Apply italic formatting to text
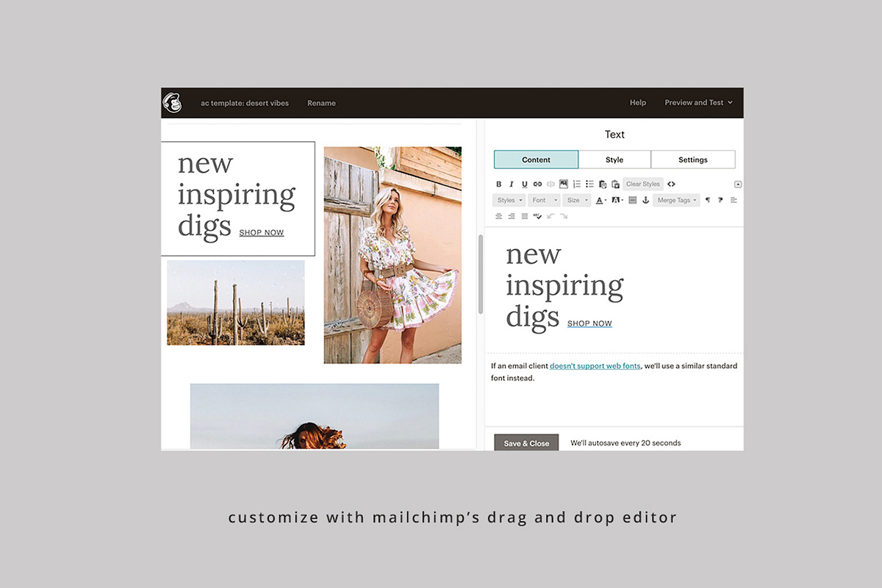 pos(512,184)
